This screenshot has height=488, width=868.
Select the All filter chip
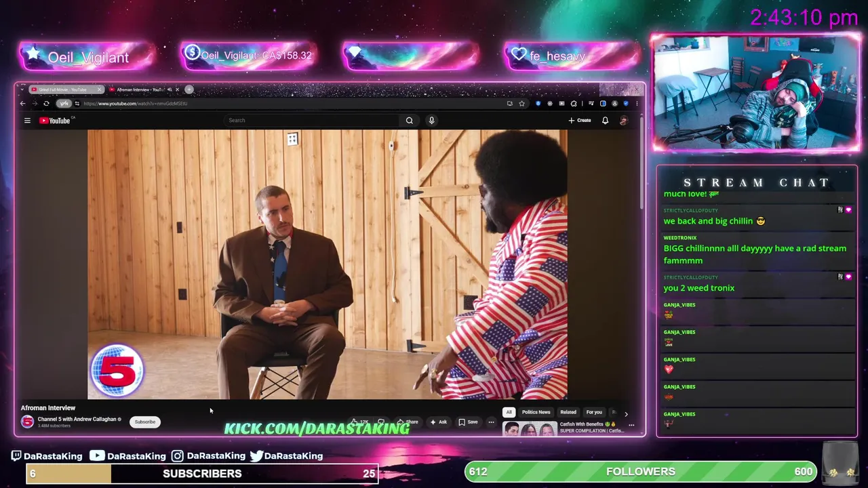coord(509,412)
